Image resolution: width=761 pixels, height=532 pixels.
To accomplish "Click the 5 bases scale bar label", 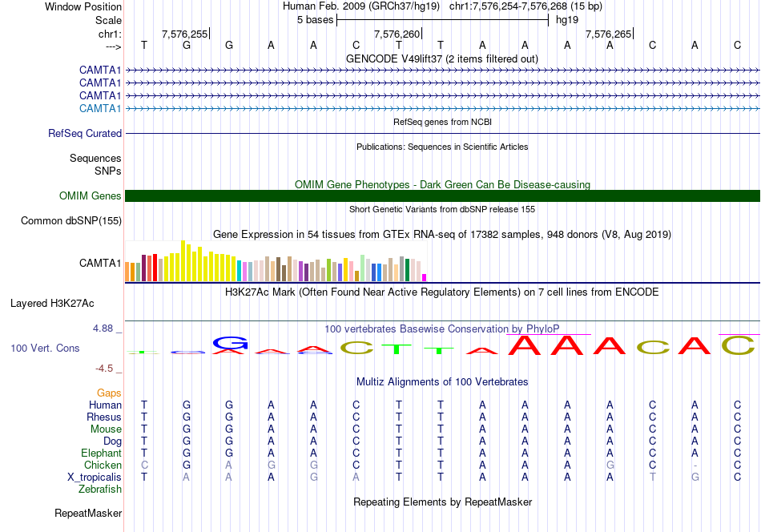I will 316,20.
